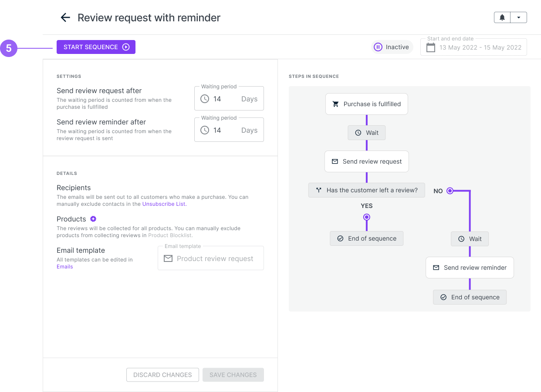Click the calendar icon in date field
Viewport: 541px width, 392px height.
click(431, 47)
